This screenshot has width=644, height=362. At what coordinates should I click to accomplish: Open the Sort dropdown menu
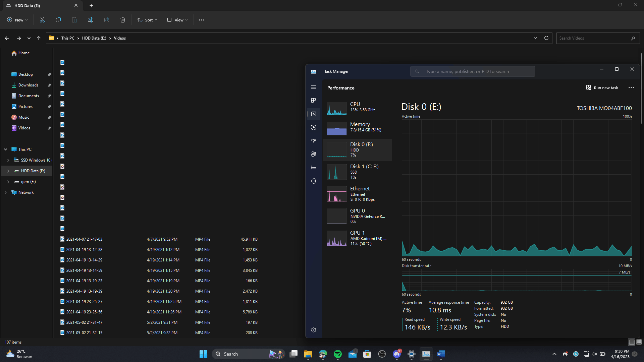[x=147, y=20]
